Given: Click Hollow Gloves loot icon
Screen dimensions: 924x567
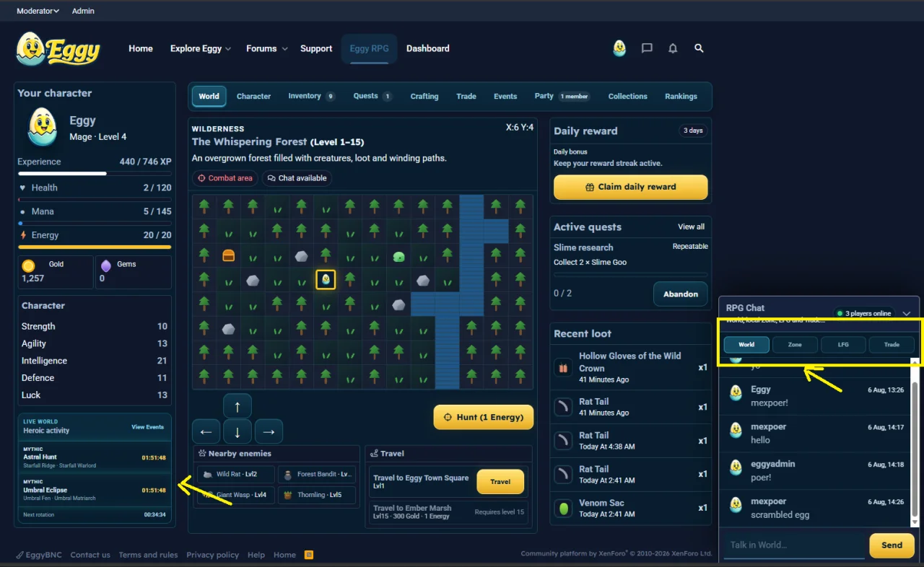Looking at the screenshot, I should click(563, 368).
